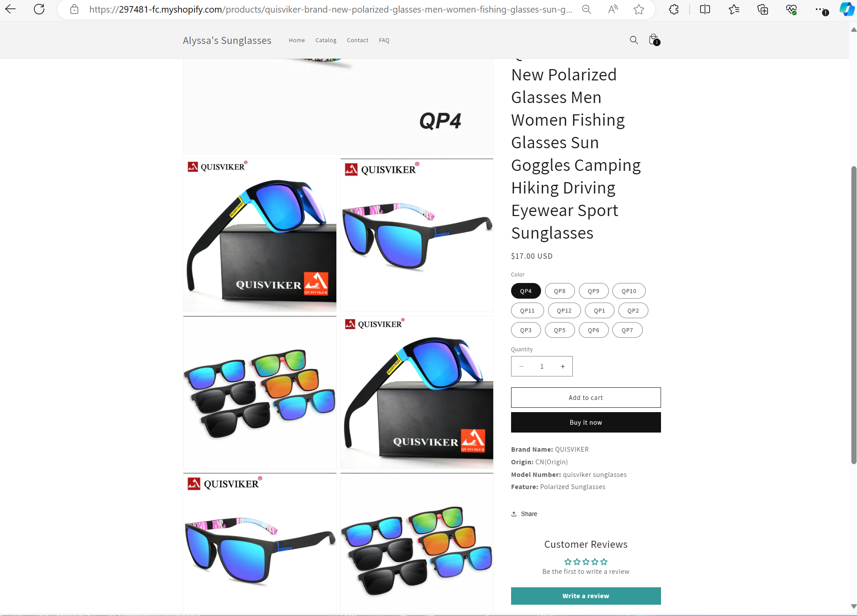
Task: Select the QP8 color option
Action: [x=560, y=291]
